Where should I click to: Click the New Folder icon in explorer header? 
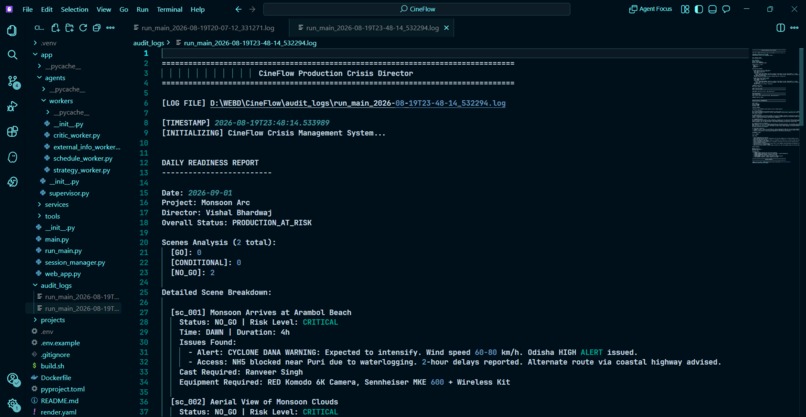tap(69, 28)
